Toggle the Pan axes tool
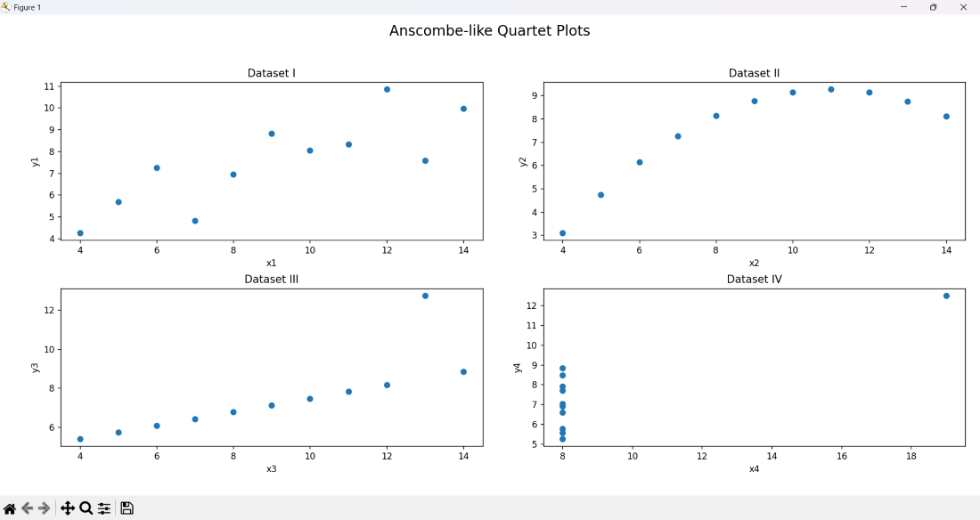 point(68,508)
